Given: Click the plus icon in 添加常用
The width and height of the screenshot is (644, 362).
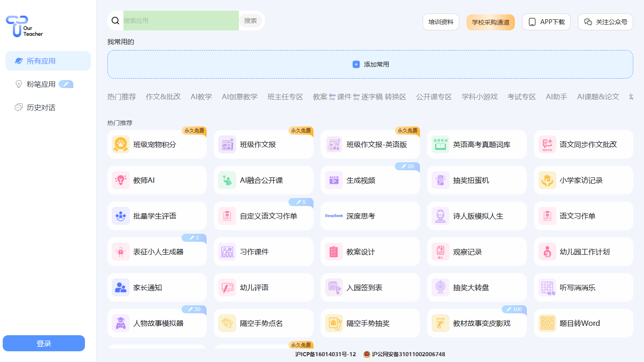Looking at the screenshot, I should click(x=356, y=64).
